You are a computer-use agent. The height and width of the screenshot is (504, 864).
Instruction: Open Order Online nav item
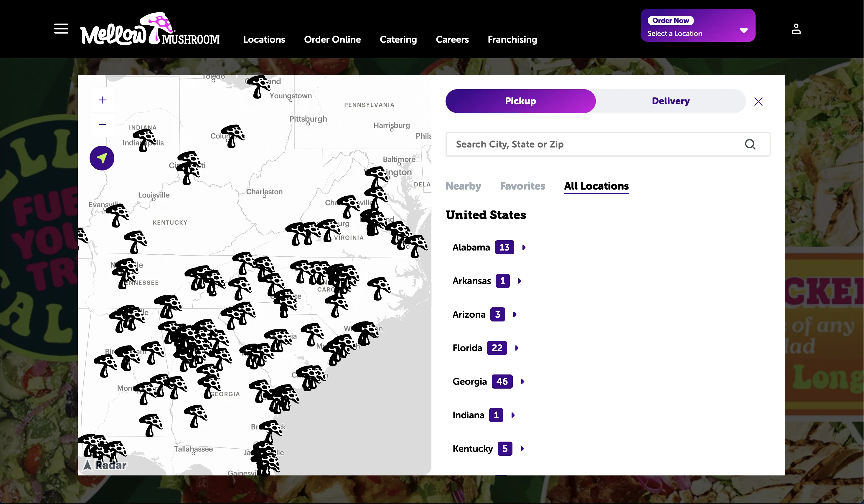332,39
